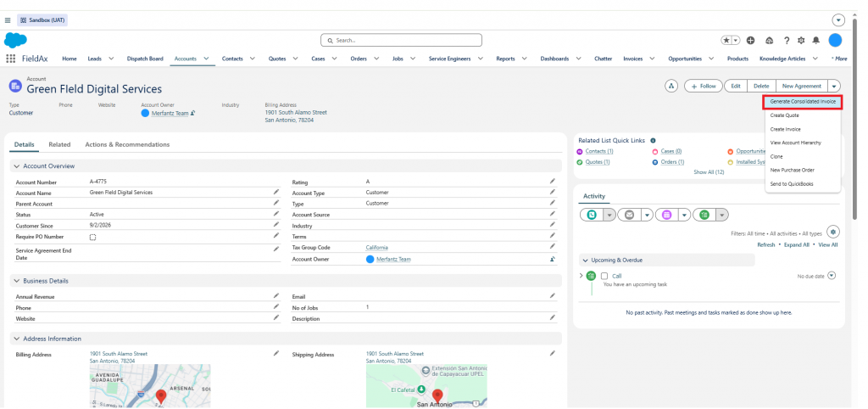Click the notifications bell icon

816,41
